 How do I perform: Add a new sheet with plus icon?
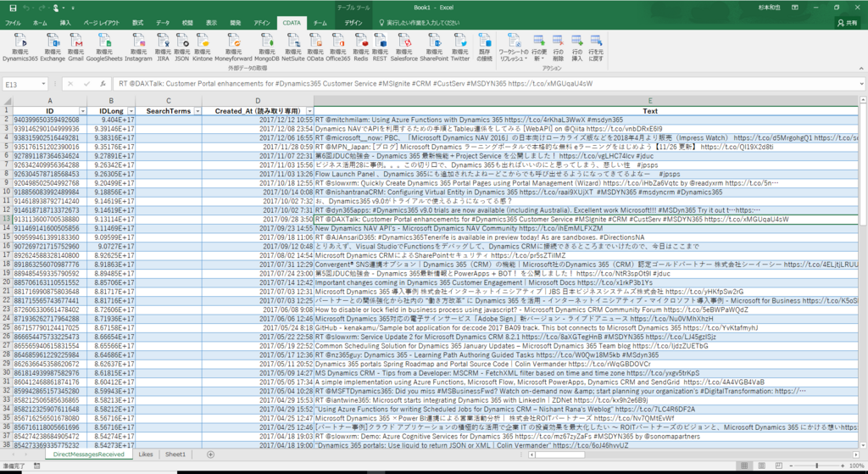[x=210, y=454]
